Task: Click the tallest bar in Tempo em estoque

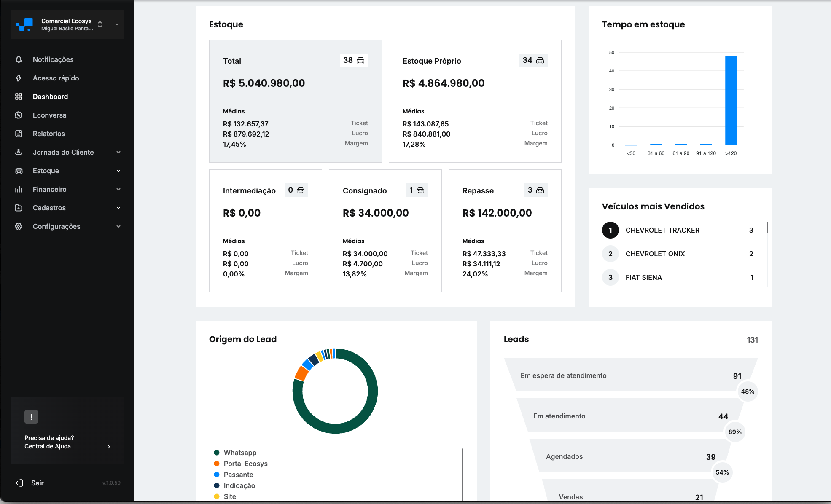Action: click(x=731, y=101)
